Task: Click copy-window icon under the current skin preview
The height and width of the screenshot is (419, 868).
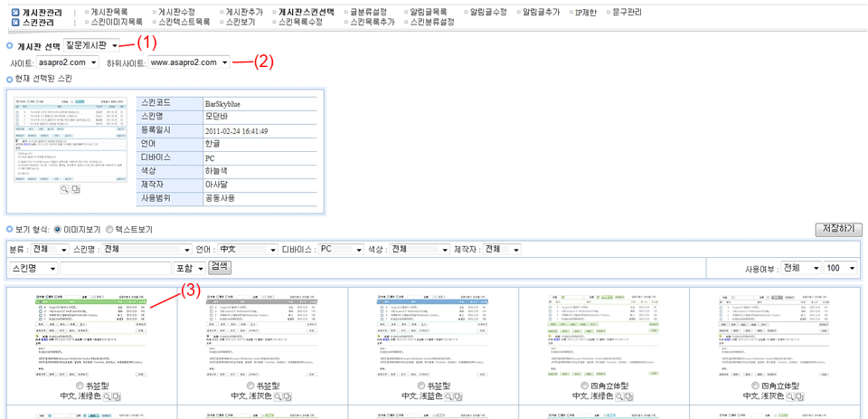Action: [76, 189]
